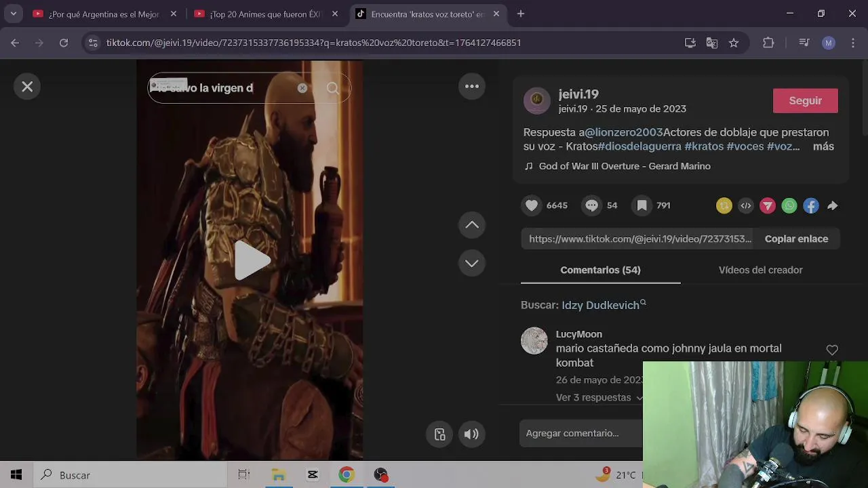Switch to Comentarios (54) tab
Image resolution: width=868 pixels, height=488 pixels.
(x=600, y=270)
